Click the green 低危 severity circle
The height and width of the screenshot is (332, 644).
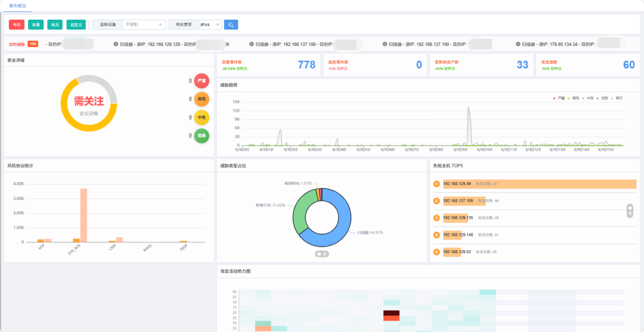202,136
